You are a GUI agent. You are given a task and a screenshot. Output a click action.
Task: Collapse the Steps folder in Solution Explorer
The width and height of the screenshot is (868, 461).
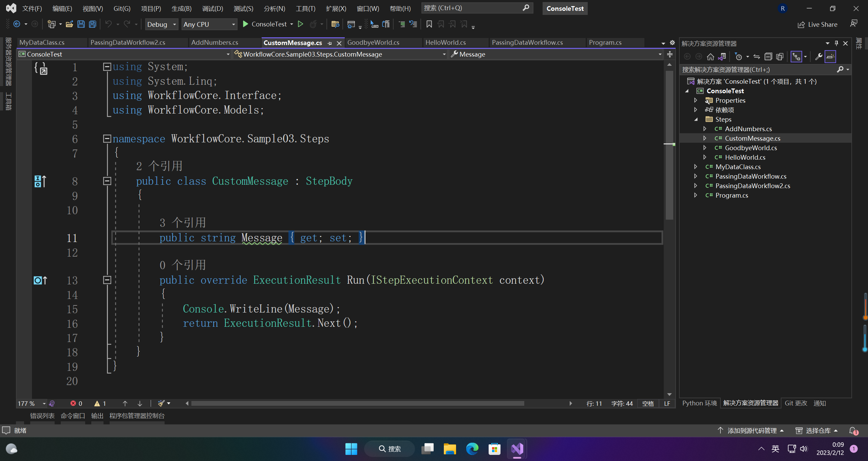click(696, 119)
